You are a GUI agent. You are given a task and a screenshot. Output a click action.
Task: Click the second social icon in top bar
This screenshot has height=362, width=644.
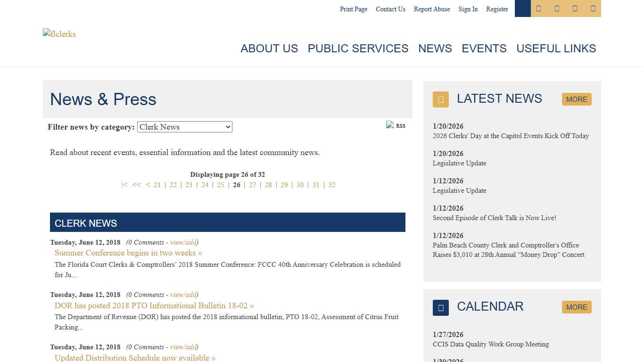tap(556, 8)
